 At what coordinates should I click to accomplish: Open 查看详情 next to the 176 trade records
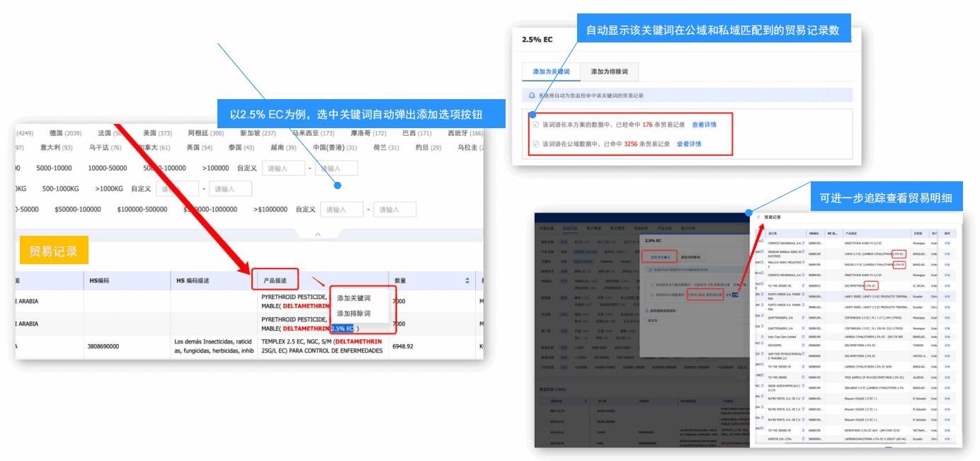(x=705, y=125)
